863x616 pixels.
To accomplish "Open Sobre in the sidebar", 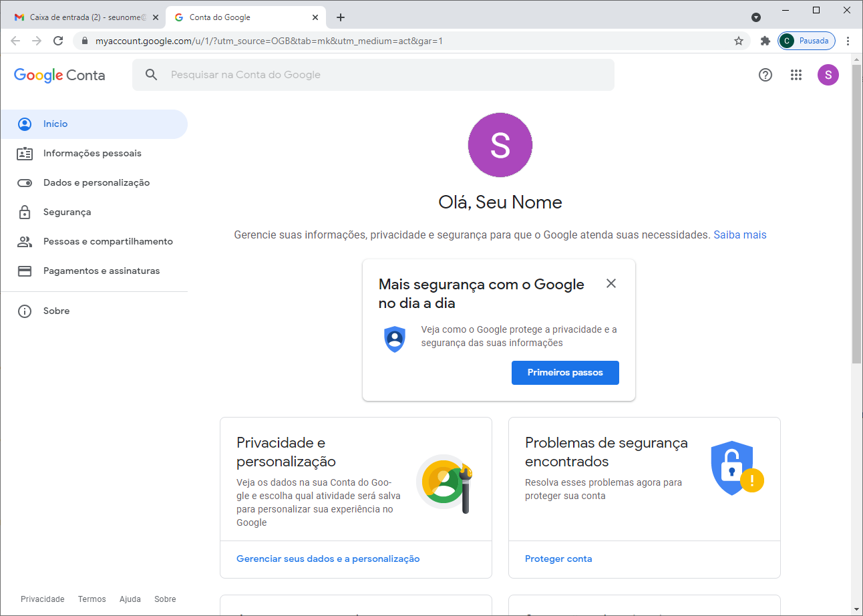I will (94, 311).
